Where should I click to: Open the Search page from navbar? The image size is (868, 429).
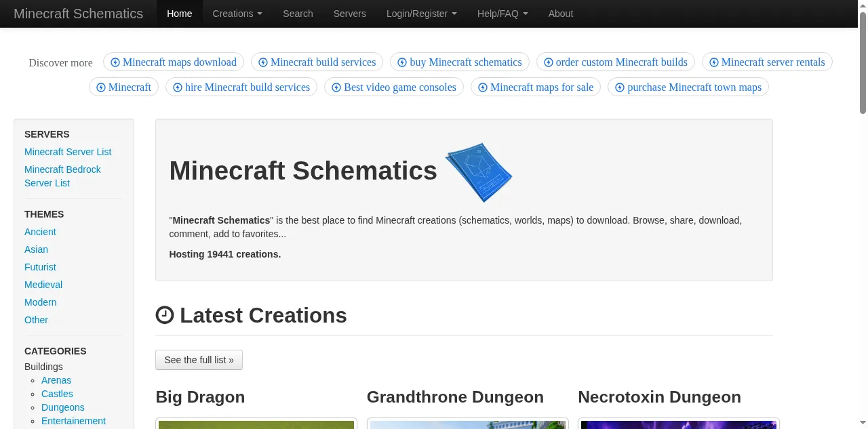[x=298, y=14]
